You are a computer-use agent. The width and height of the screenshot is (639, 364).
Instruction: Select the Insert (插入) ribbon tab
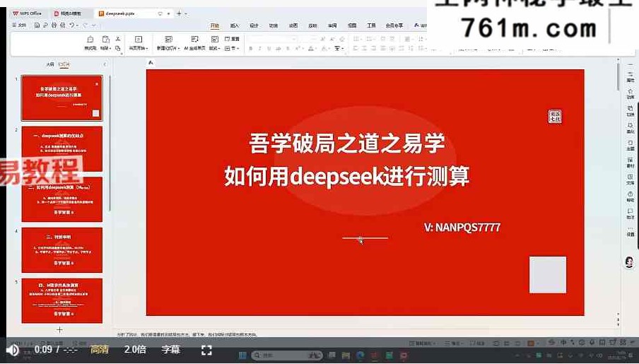[235, 25]
